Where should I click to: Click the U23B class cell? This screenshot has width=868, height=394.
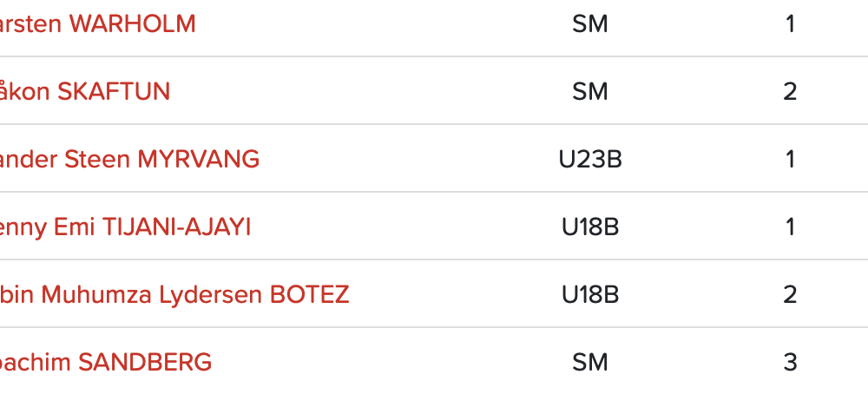590,160
